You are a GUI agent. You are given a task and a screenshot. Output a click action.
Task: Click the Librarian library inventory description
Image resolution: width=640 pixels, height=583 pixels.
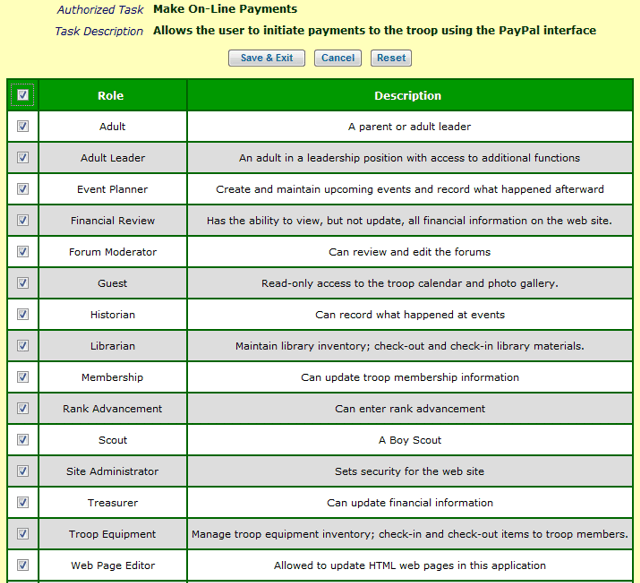click(x=410, y=346)
